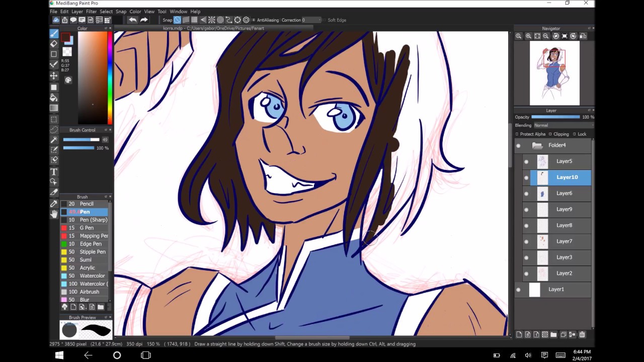Click the delete layer trash icon
This screenshot has height=362, width=644.
pyautogui.click(x=582, y=335)
